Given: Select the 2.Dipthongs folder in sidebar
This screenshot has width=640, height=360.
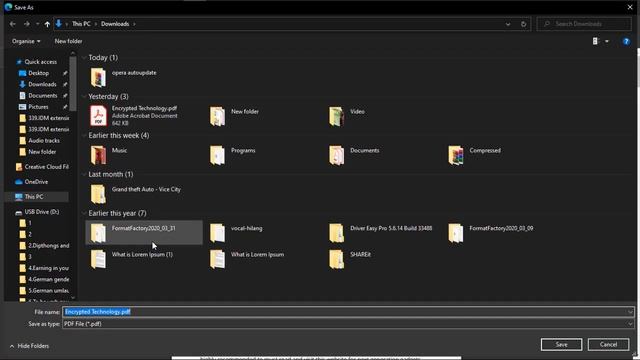Looking at the screenshot, I should [x=49, y=246].
